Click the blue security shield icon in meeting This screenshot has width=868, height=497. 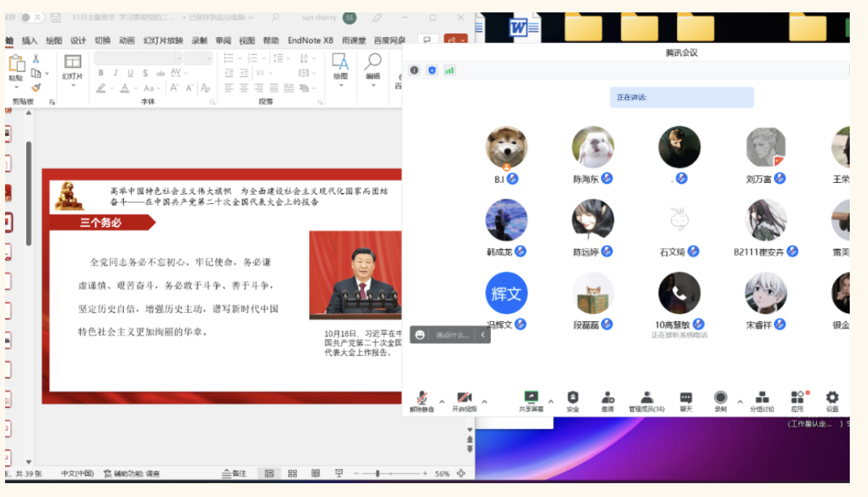click(x=433, y=70)
